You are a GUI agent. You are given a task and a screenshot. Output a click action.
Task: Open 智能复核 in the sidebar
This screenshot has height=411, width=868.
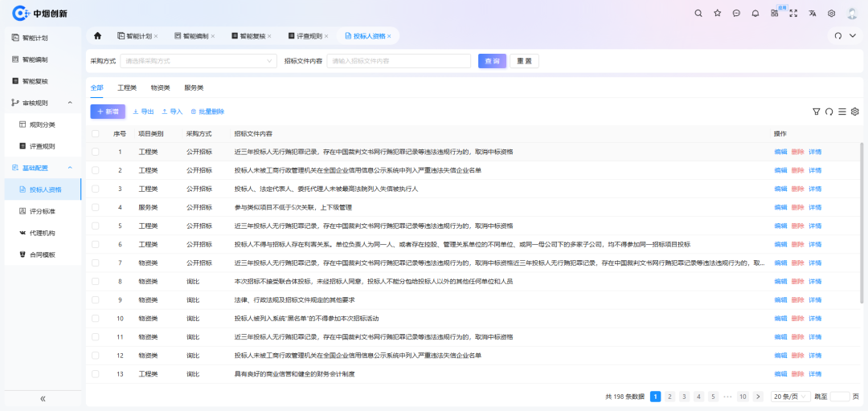(x=43, y=81)
